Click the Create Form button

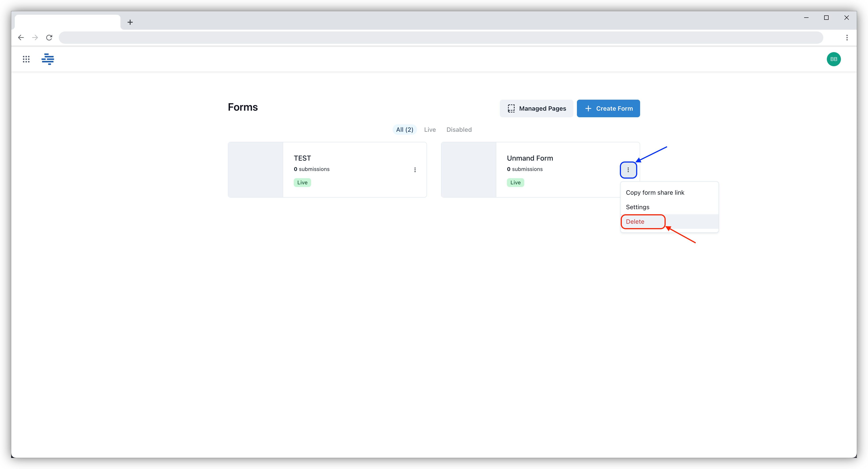pos(608,108)
